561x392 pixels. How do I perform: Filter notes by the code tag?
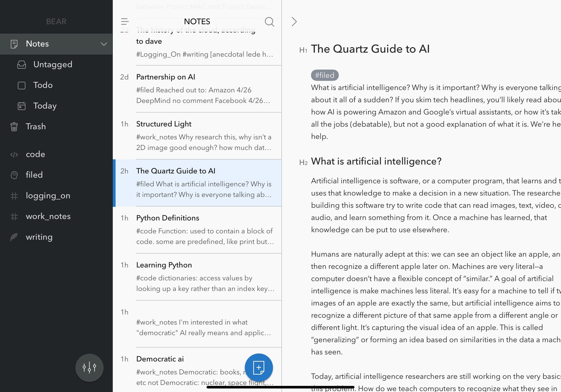56,154
